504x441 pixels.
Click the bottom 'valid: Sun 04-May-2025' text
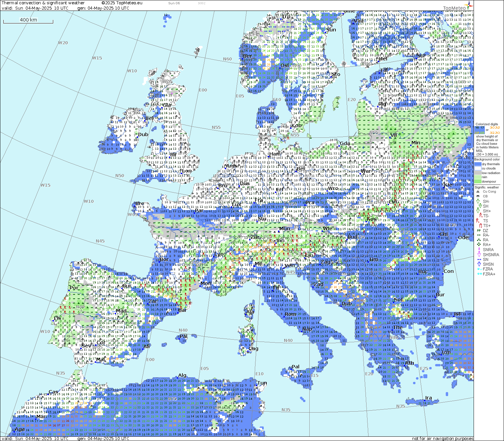click(x=35, y=438)
